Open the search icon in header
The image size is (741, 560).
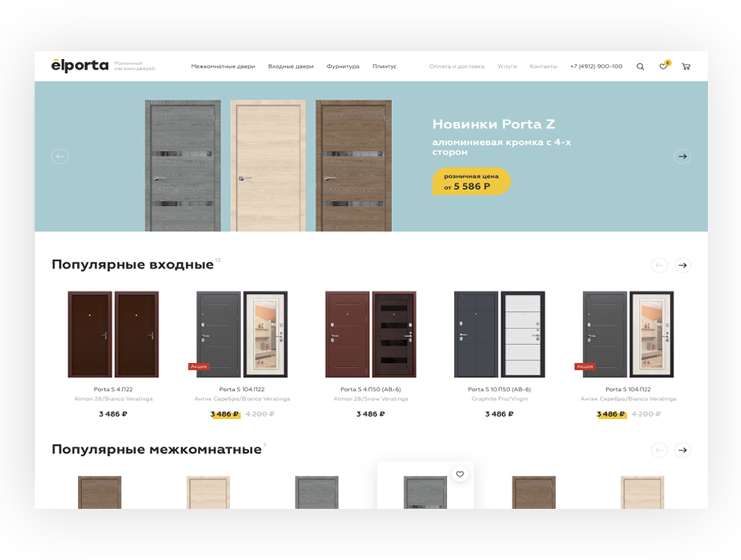pos(640,67)
